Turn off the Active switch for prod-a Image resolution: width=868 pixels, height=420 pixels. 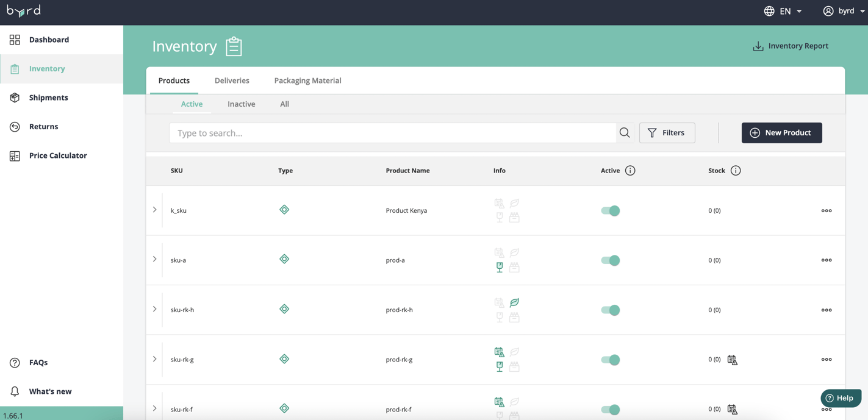pyautogui.click(x=611, y=260)
